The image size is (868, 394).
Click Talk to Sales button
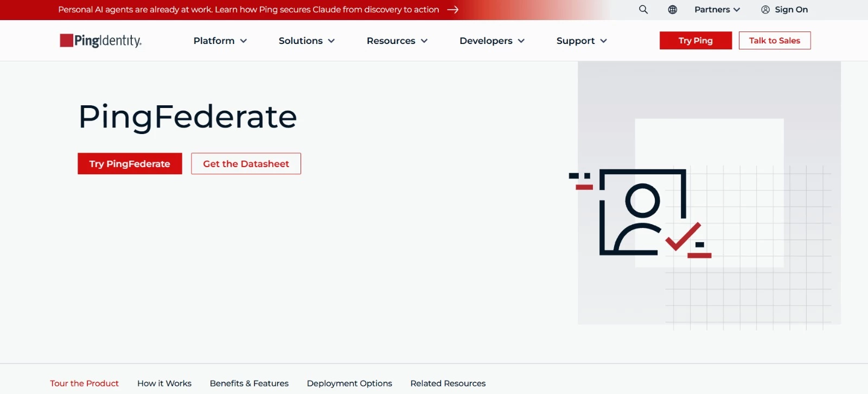[x=775, y=41]
